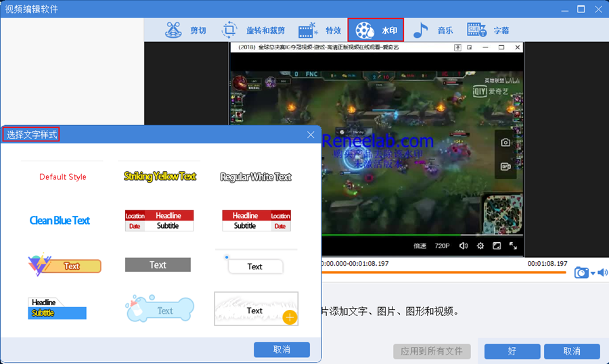
Task: Choose Regular White Text style
Action: 256,177
